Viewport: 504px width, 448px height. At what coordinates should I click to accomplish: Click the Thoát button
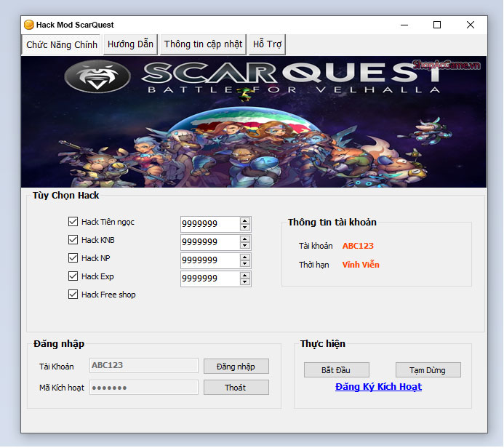[x=236, y=388]
